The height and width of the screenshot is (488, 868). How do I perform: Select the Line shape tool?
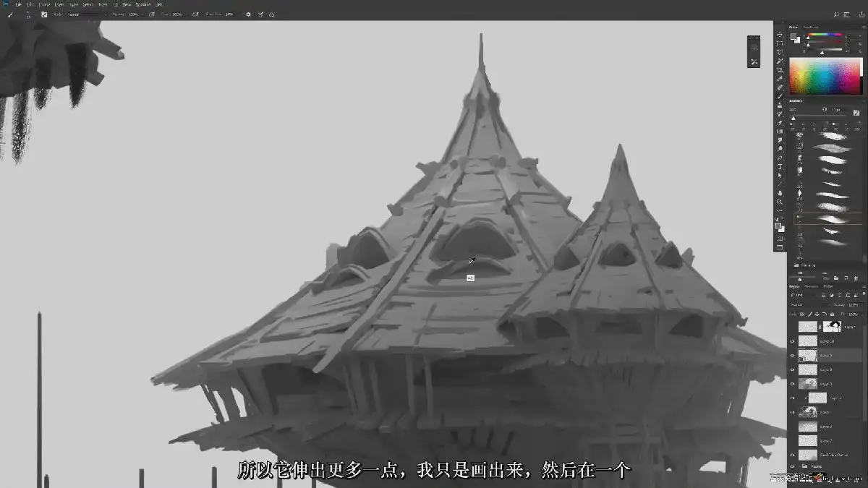pos(780,184)
